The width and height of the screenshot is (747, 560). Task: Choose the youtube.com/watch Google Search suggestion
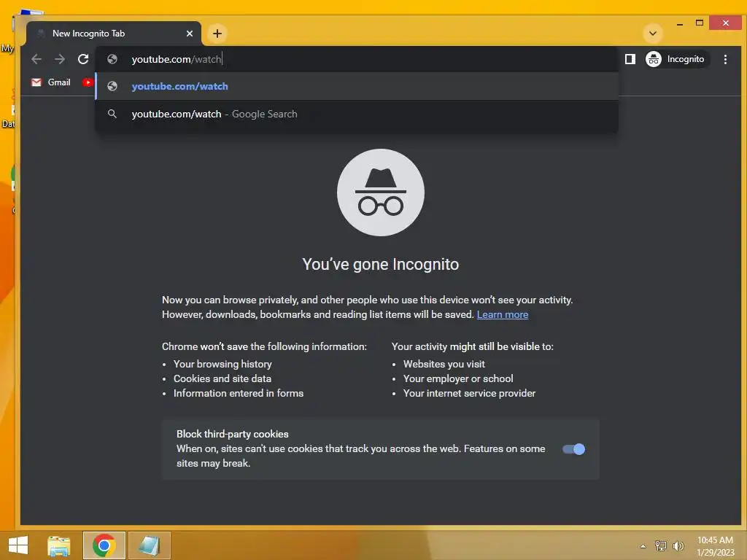coord(357,114)
